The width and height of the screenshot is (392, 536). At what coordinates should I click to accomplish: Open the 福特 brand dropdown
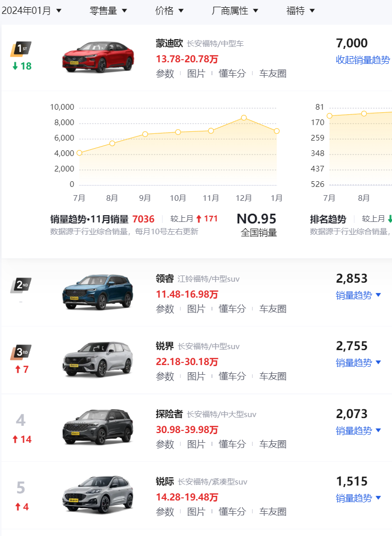coord(300,11)
